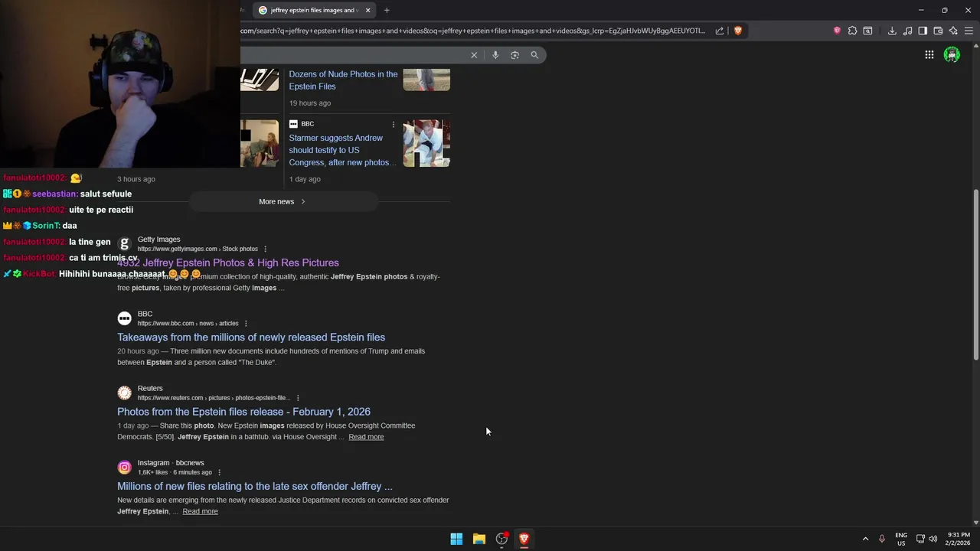Image resolution: width=980 pixels, height=551 pixels.
Task: Open the Extensions puzzle-piece menu
Action: click(x=852, y=31)
